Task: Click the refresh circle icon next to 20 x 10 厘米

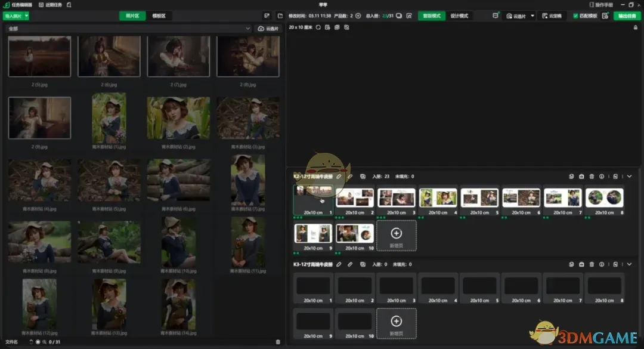Action: click(318, 27)
